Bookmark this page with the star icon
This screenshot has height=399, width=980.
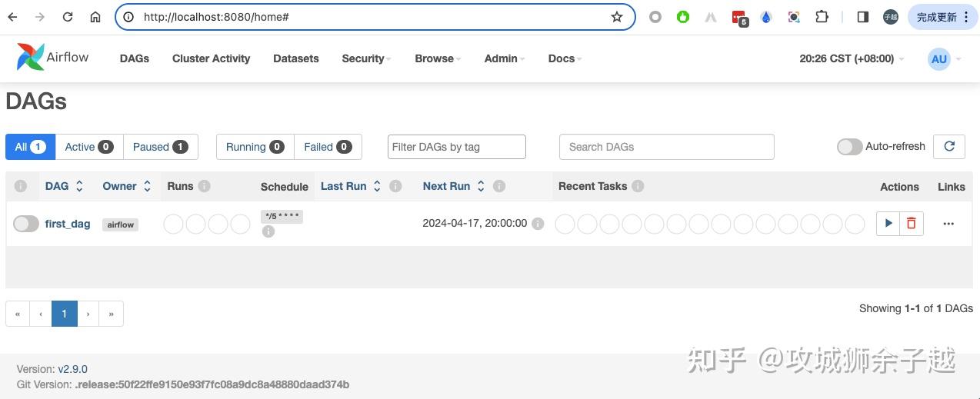(x=617, y=17)
